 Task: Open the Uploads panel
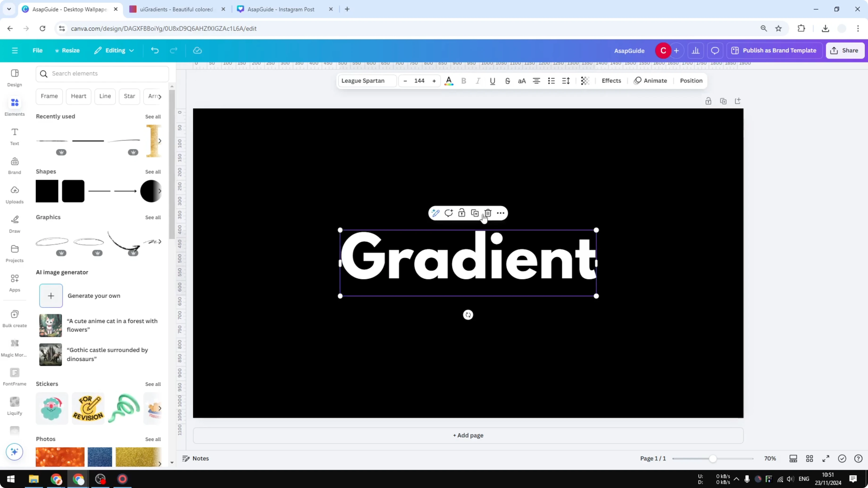[x=14, y=194]
